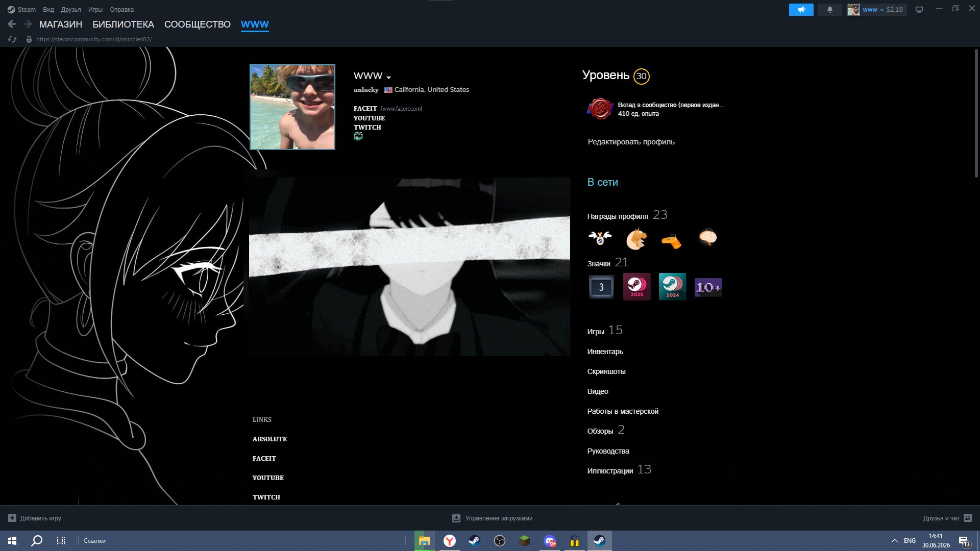Click the orange giraffe profile award
This screenshot has width=980, height=551.
click(x=672, y=240)
